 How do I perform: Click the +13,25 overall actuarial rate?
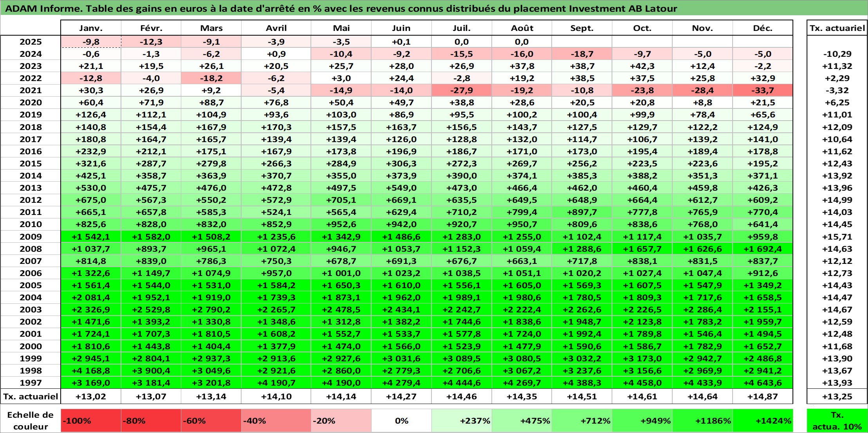[x=837, y=397]
